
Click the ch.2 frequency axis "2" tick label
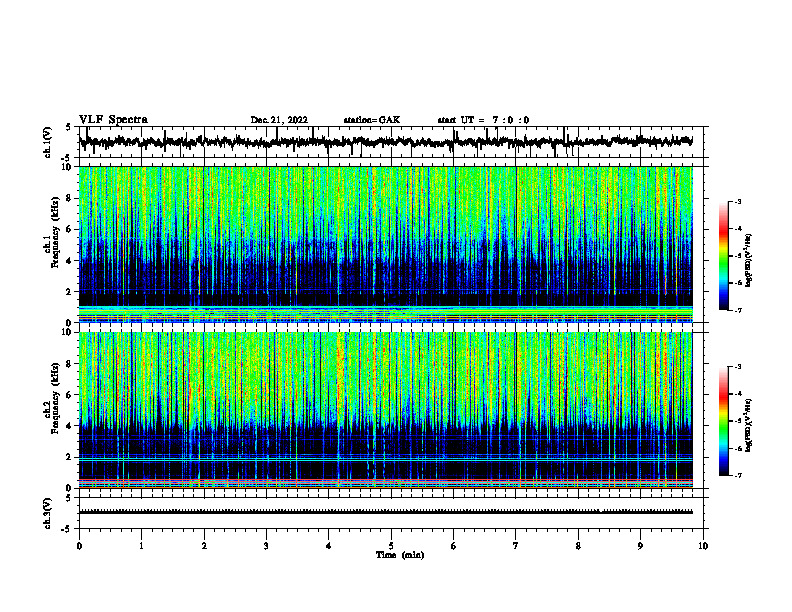pyautogui.click(x=69, y=457)
